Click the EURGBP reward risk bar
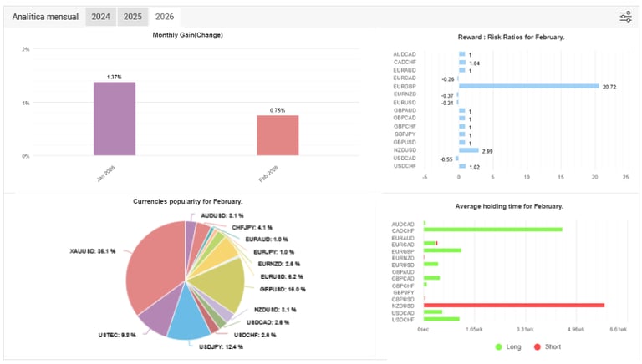Screen dimensions: 642x364 coord(529,86)
